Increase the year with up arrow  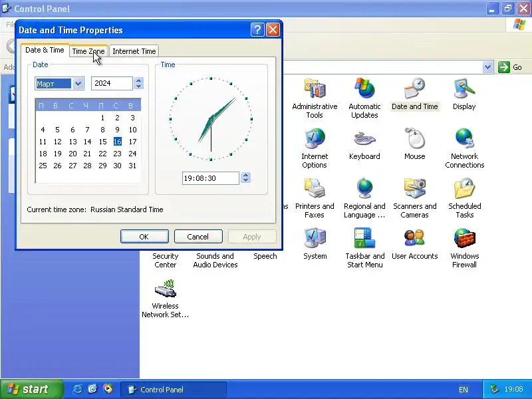[x=138, y=80]
